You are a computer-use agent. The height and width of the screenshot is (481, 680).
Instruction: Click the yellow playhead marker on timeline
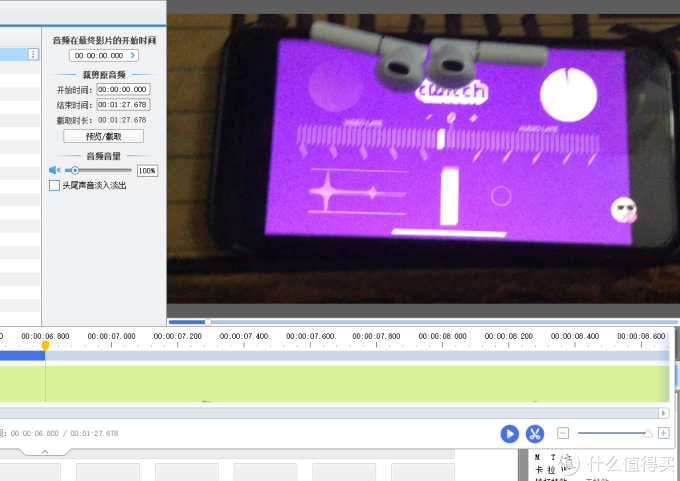pyautogui.click(x=45, y=345)
